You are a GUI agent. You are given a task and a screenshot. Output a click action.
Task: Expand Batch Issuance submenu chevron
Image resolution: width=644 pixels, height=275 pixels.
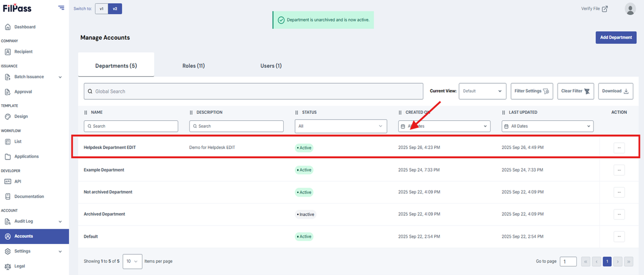coord(60,77)
